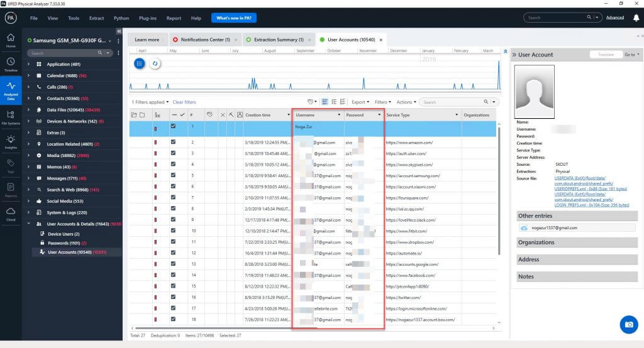
Task: Open the Username column filter arrow
Action: (x=339, y=115)
